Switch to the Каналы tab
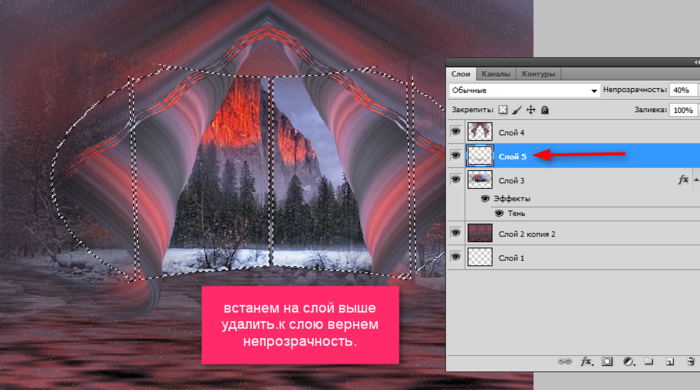The width and height of the screenshot is (700, 390). [496, 74]
